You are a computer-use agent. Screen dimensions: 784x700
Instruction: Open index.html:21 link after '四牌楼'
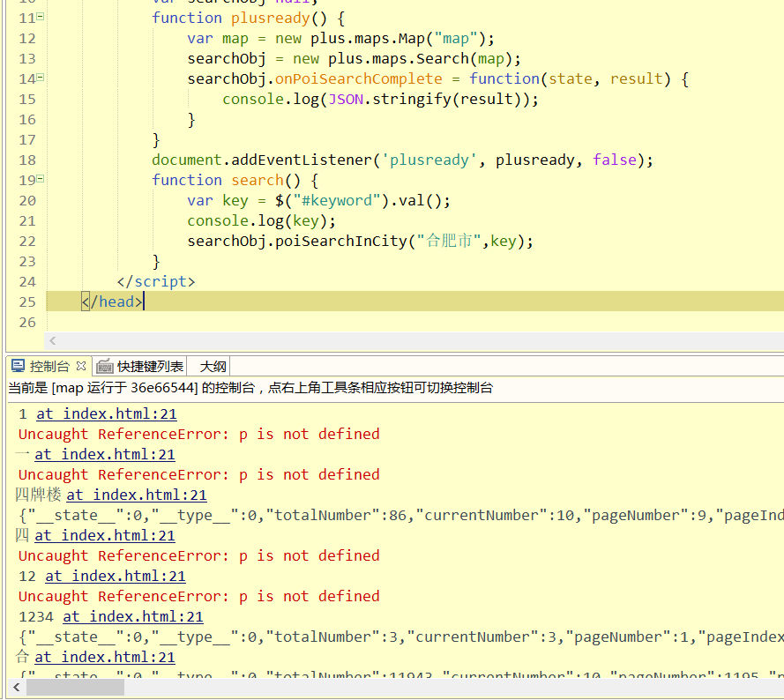pos(136,495)
